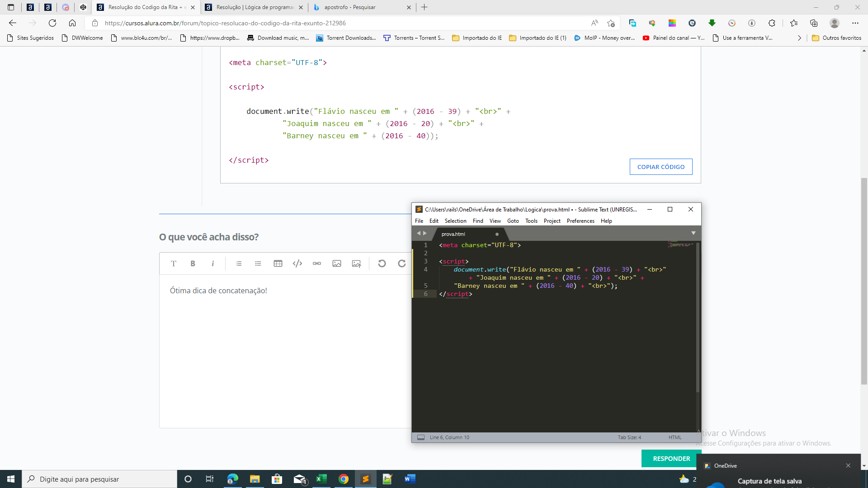
Task: Open Sublime Text View menu
Action: click(x=495, y=221)
